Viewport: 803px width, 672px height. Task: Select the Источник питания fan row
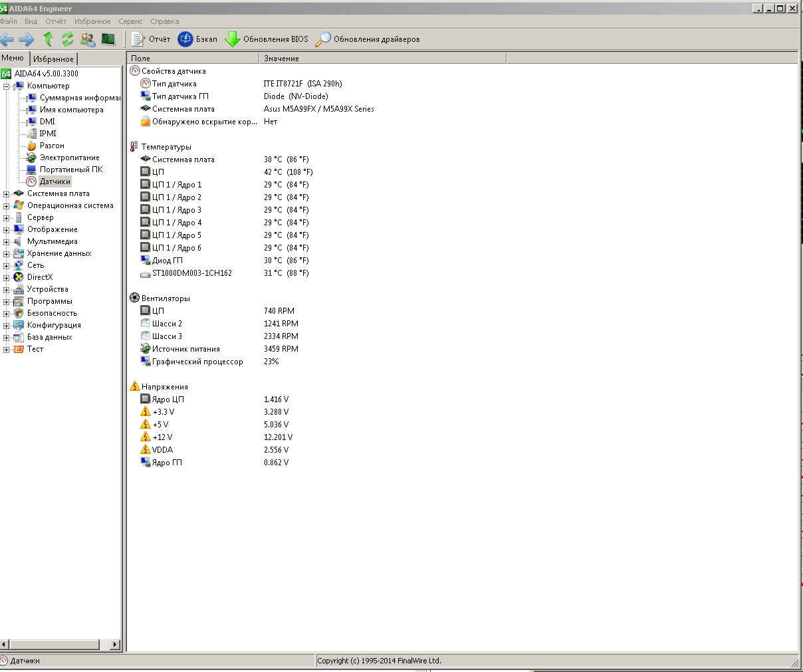coord(462,349)
